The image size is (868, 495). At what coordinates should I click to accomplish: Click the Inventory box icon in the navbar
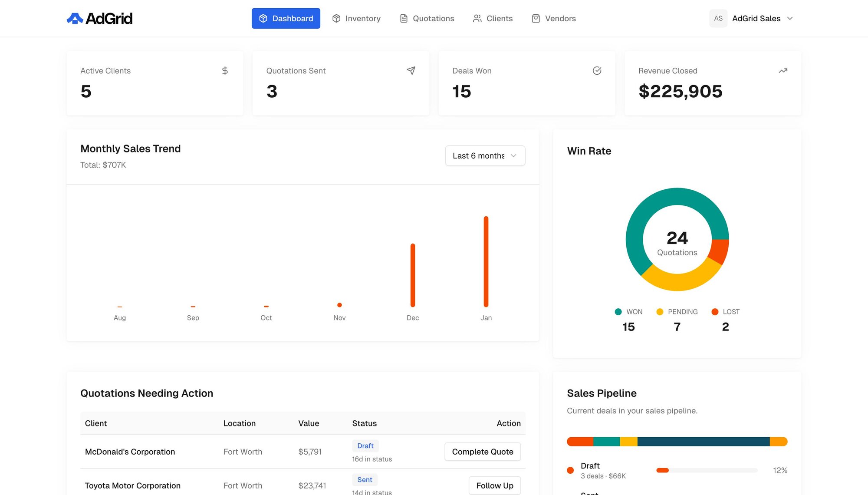pos(336,18)
